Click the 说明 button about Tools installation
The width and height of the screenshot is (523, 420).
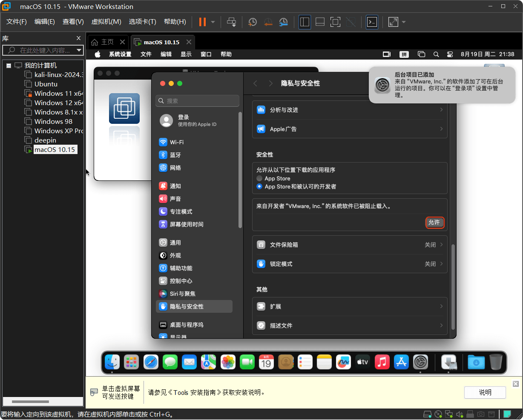[x=485, y=392]
